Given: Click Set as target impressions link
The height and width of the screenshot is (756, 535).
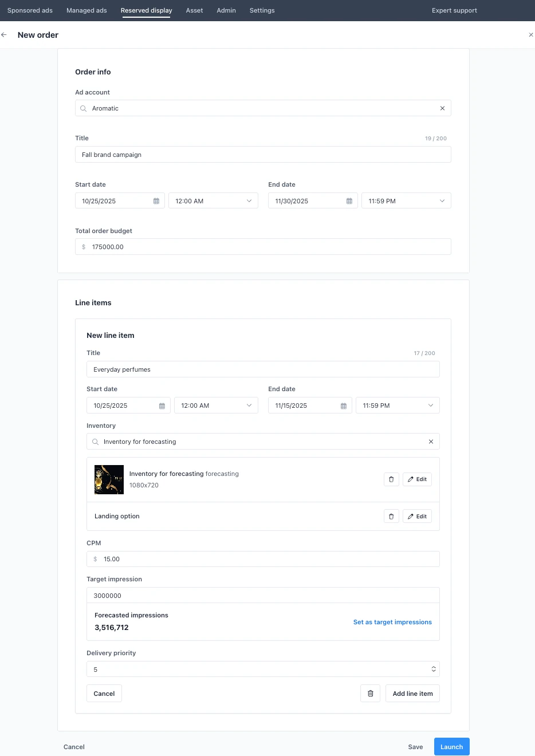Looking at the screenshot, I should [392, 622].
